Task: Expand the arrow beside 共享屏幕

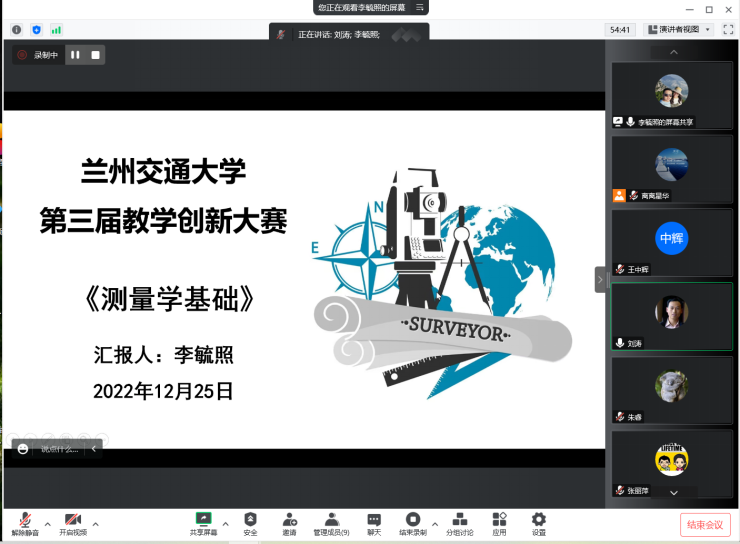Action: (225, 523)
